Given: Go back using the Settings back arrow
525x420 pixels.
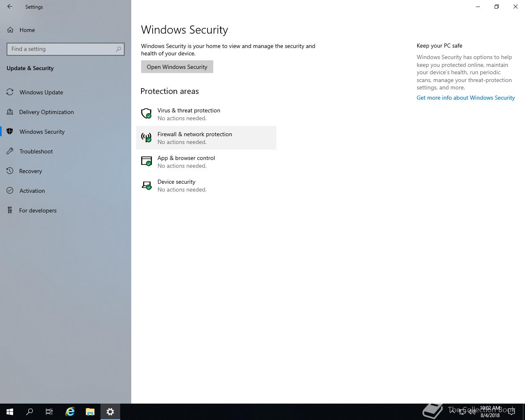Looking at the screenshot, I should click(10, 7).
